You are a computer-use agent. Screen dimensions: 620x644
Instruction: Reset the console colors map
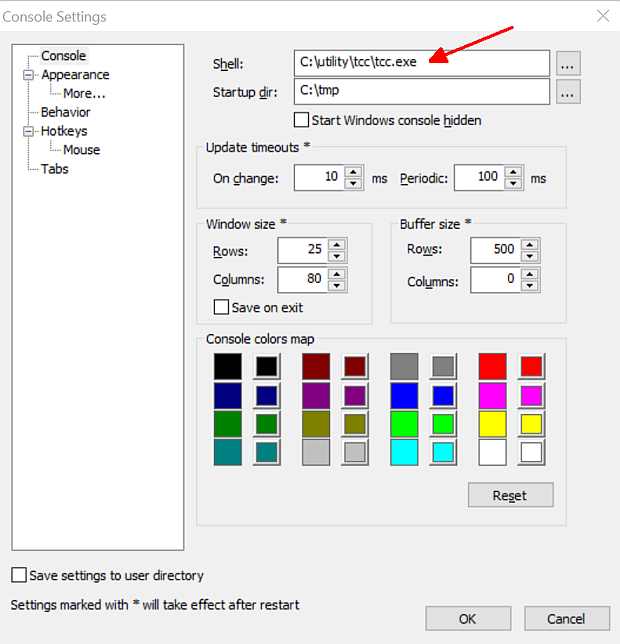tap(510, 495)
